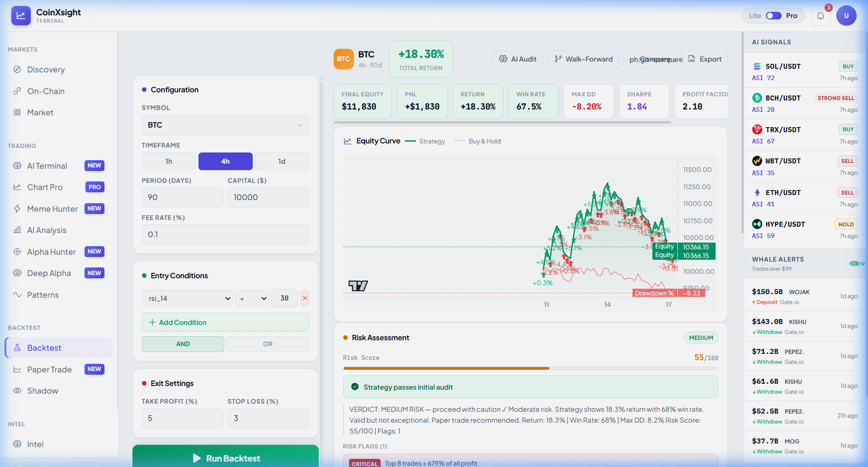Open the user avatar menu
The height and width of the screenshot is (467, 868).
point(846,16)
